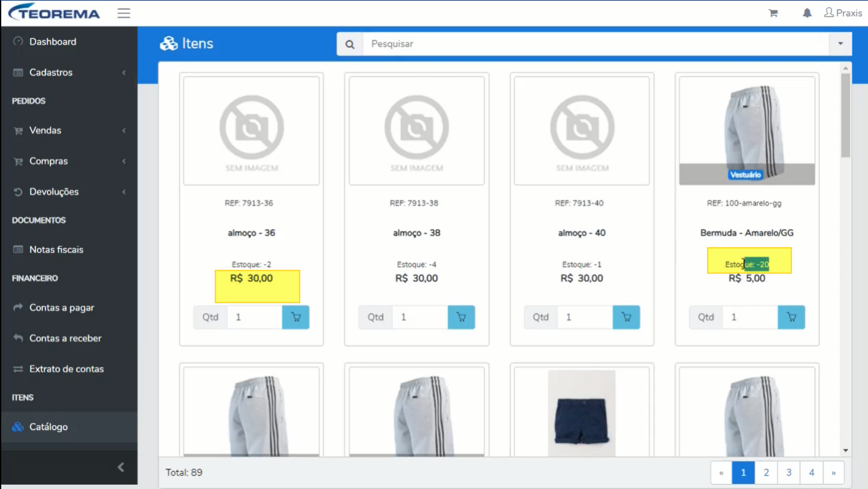The width and height of the screenshot is (868, 489).
Task: Add Bermuda - Amarelo/GG to cart
Action: [x=791, y=317]
